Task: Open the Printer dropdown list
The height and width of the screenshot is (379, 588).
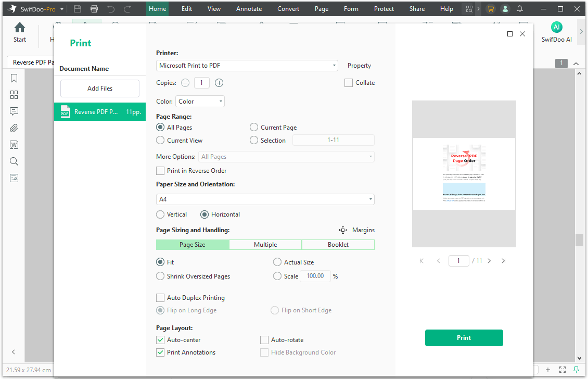Action: (x=247, y=65)
